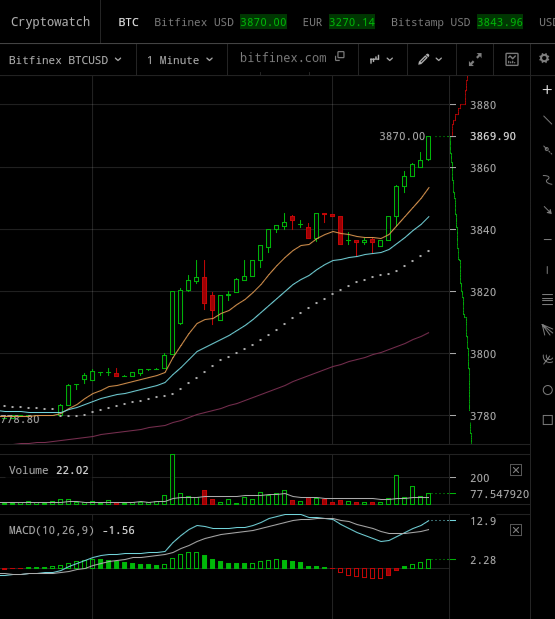Image resolution: width=555 pixels, height=619 pixels.
Task: Open the Bitfinex BTCUSD market dropdown
Action: point(65,60)
